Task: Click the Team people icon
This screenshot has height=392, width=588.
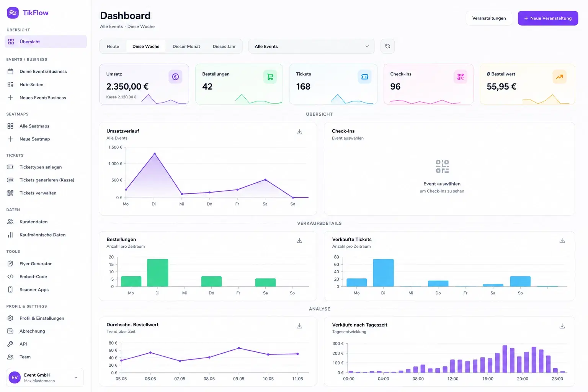Action: tap(10, 357)
